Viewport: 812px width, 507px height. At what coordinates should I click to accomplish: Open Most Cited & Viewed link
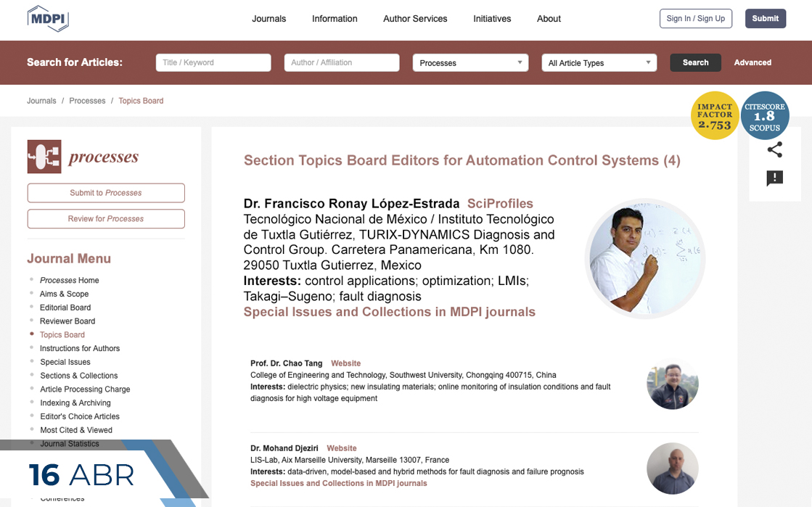76,430
